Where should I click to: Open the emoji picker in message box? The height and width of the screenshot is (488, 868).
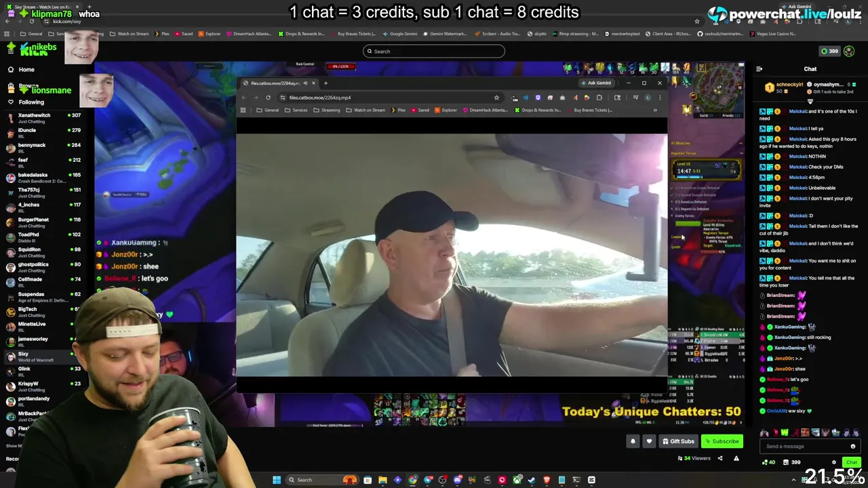point(852,446)
